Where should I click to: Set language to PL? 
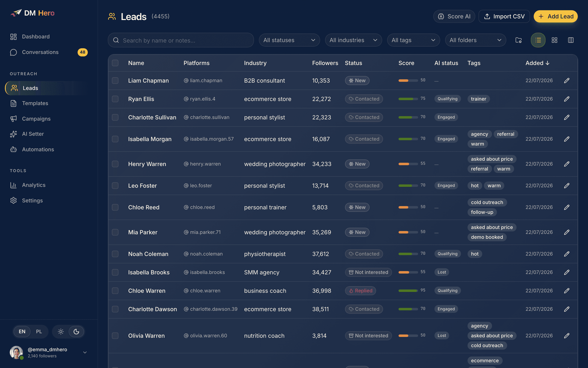click(x=39, y=331)
